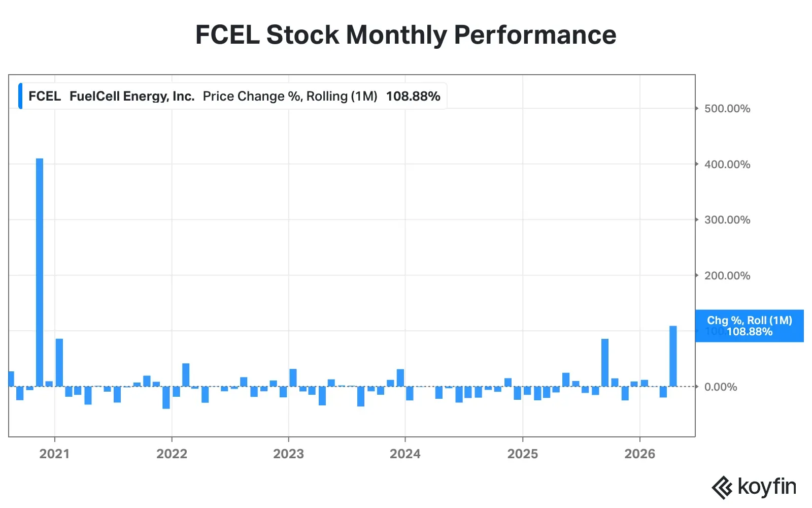812x508 pixels.
Task: Click the Price Change %, Rolling (1M) label
Action: coord(290,96)
